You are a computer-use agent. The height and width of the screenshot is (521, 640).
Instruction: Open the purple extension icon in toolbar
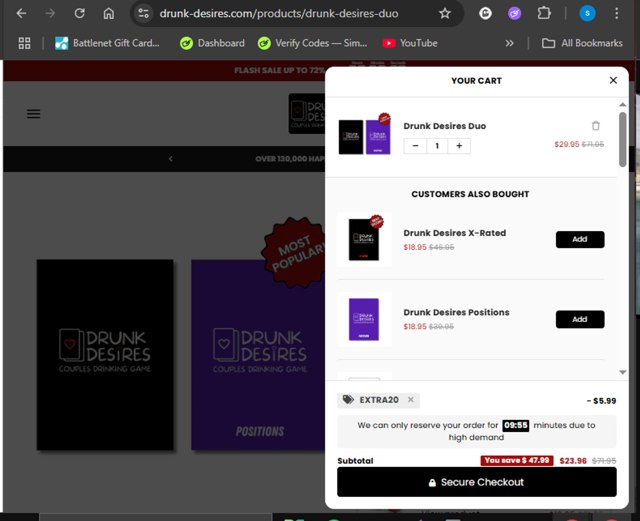514,13
